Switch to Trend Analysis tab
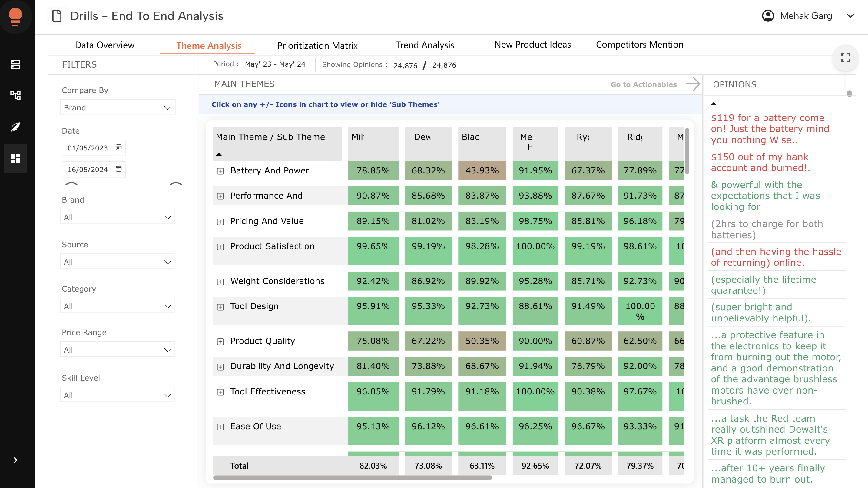 425,45
